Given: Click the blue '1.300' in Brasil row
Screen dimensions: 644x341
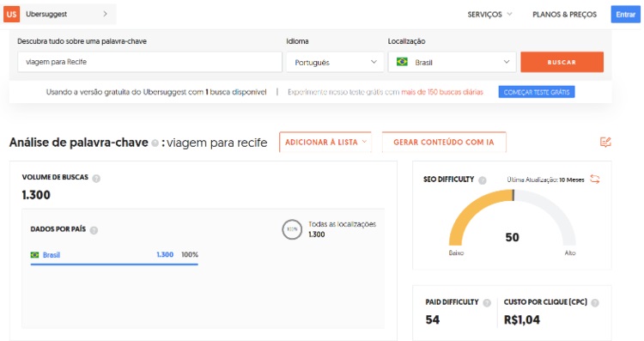Looking at the screenshot, I should click(165, 255).
